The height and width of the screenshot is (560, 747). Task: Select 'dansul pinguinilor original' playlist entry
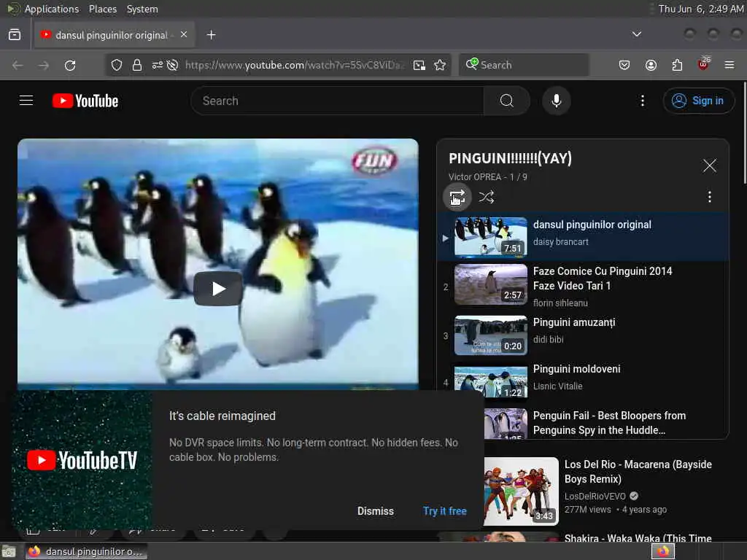click(583, 237)
